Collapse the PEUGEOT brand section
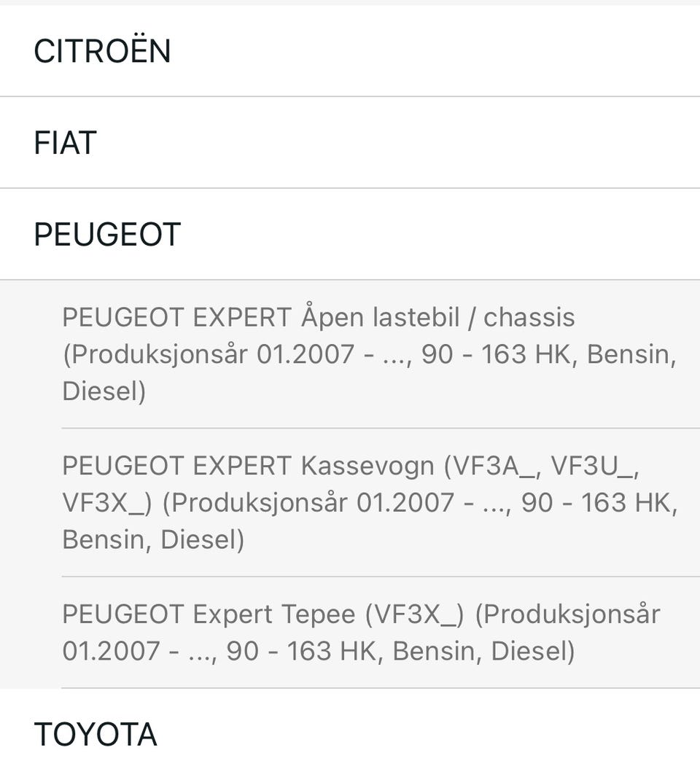The height and width of the screenshot is (777, 700). coord(350,235)
